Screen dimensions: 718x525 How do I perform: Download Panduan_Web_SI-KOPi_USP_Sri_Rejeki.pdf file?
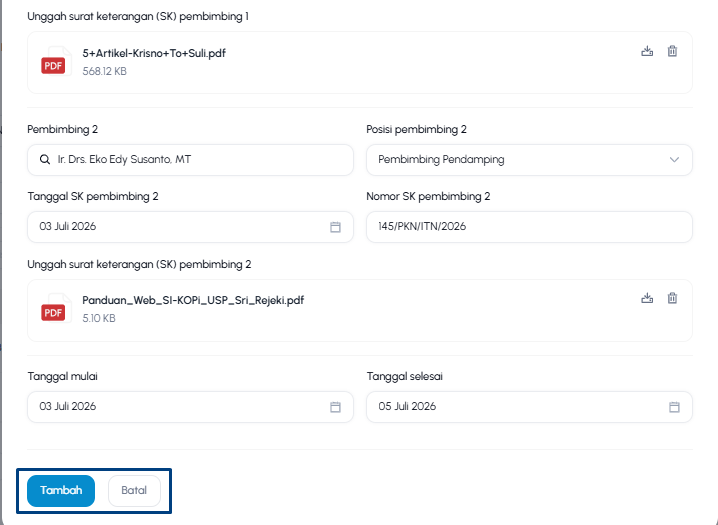tap(647, 298)
